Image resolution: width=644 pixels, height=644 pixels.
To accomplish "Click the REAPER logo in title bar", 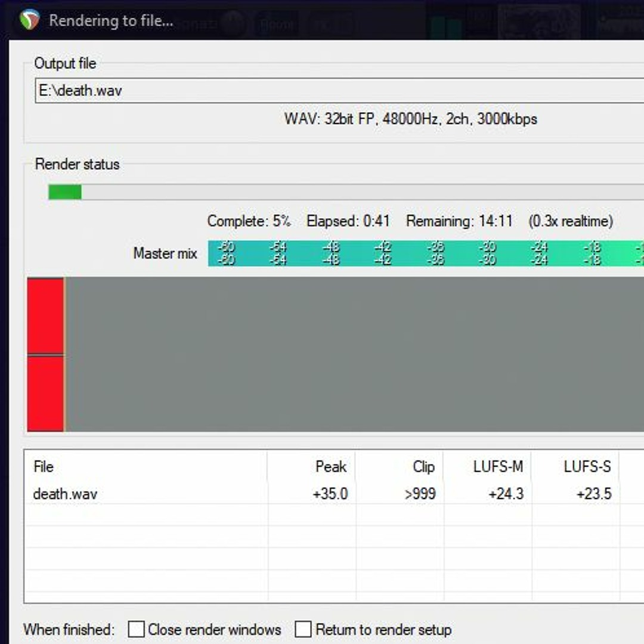I will [29, 20].
